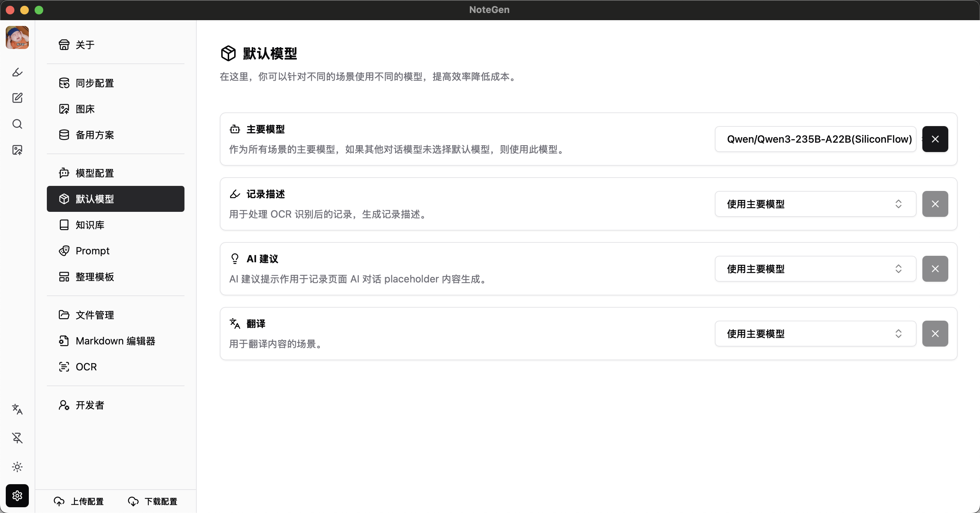Open the 同步配置 settings section
The image size is (980, 513).
[116, 83]
